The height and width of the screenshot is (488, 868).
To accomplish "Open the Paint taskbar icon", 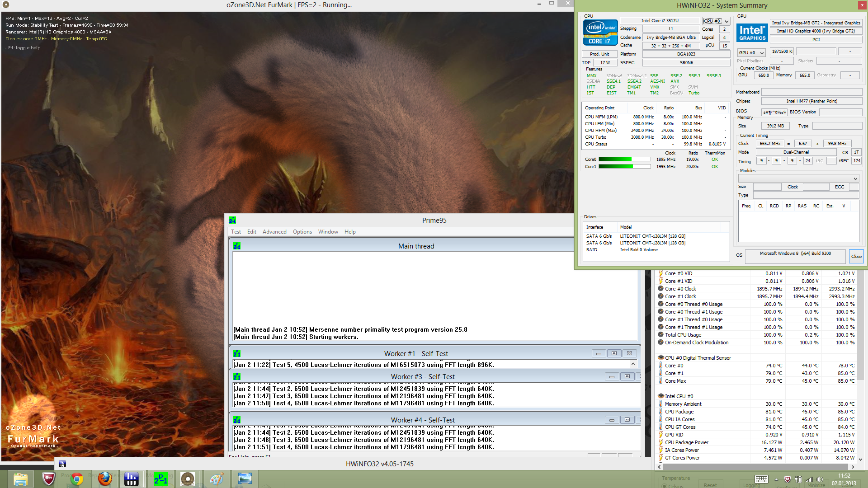I will [216, 479].
